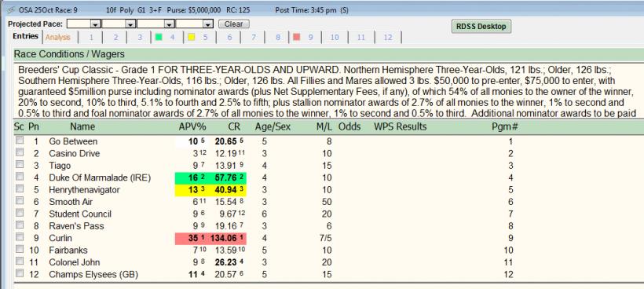Click the WPS Results column header
This screenshot has height=289, width=644.
tap(400, 127)
